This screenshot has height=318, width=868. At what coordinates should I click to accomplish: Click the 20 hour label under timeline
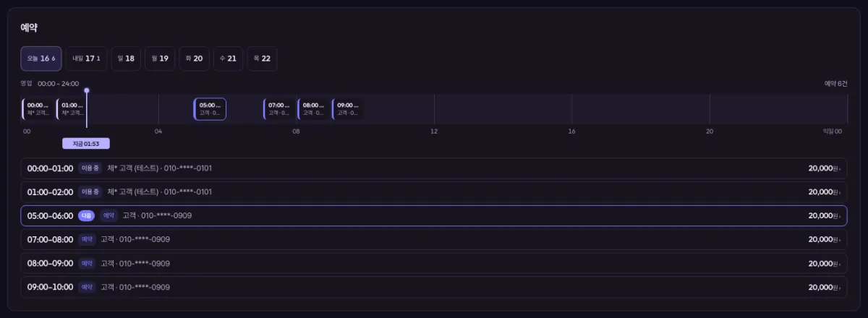pos(710,132)
